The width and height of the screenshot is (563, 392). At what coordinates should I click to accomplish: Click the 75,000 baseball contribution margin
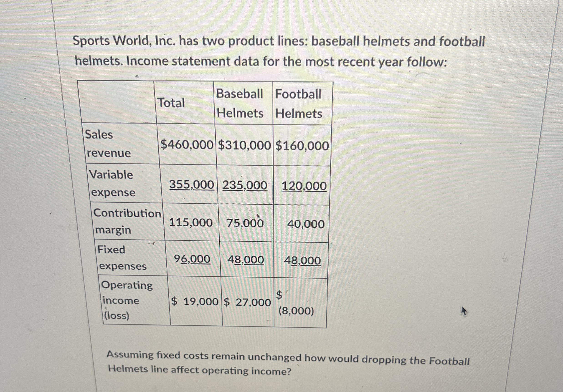pos(245,223)
